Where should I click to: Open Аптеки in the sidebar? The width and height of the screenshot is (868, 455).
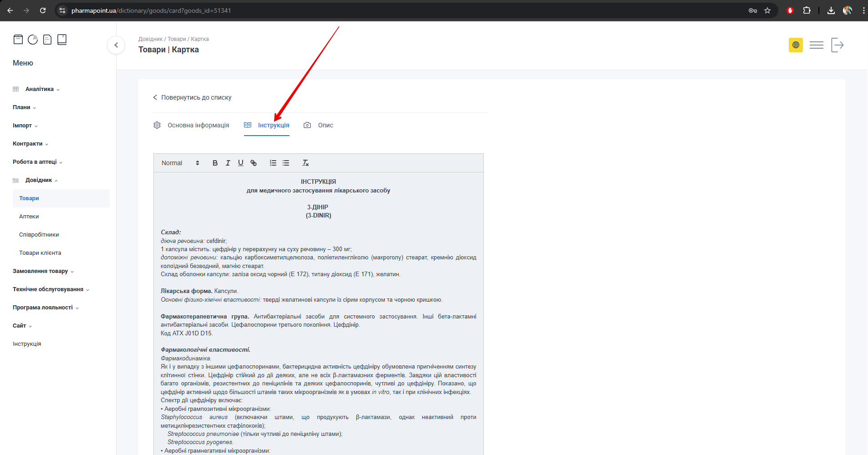[x=29, y=217]
